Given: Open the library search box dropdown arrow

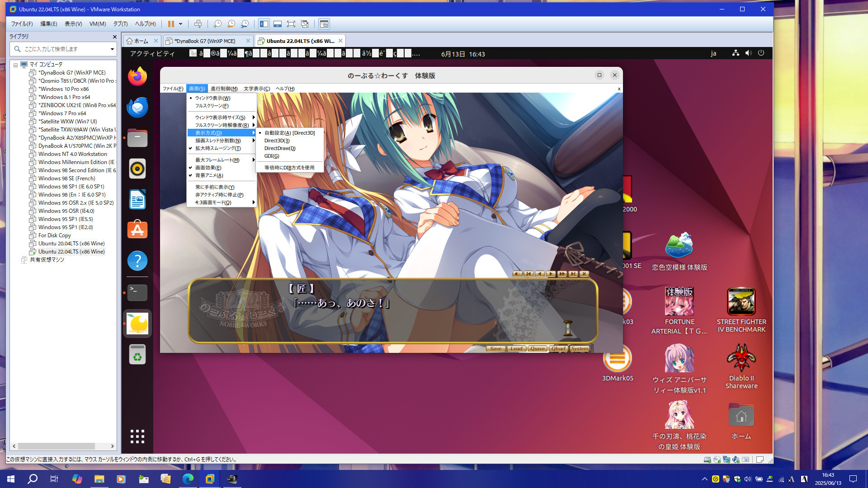Looking at the screenshot, I should click(x=112, y=49).
